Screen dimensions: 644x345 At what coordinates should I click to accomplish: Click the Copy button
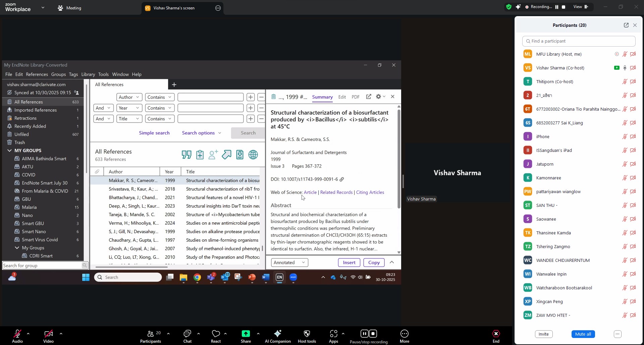click(374, 263)
